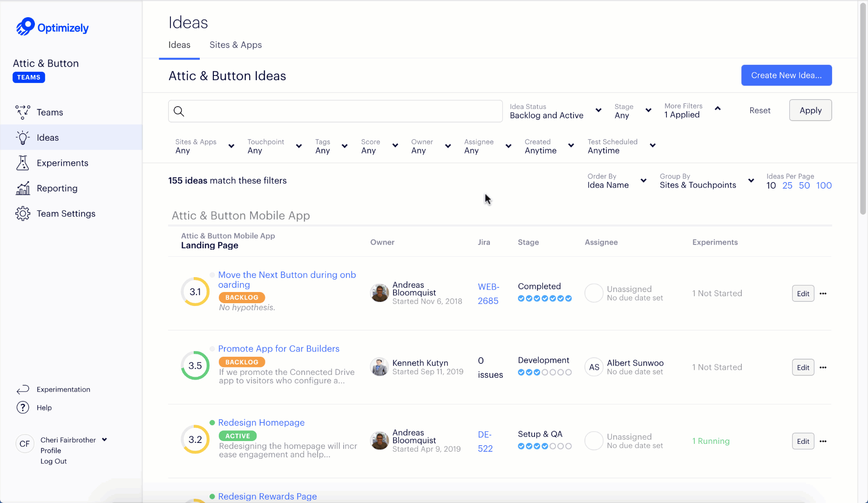The width and height of the screenshot is (868, 503).
Task: Open the Idea Status dropdown
Action: click(x=556, y=111)
